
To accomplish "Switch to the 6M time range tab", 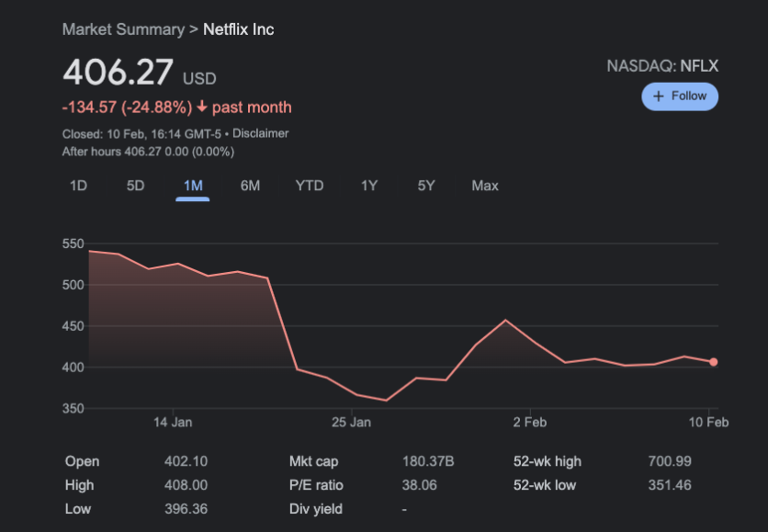I will click(250, 186).
